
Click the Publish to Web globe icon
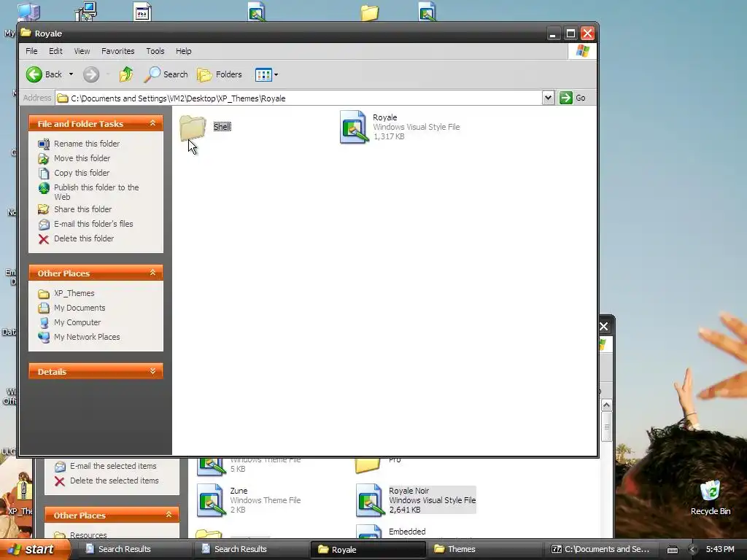(43, 189)
